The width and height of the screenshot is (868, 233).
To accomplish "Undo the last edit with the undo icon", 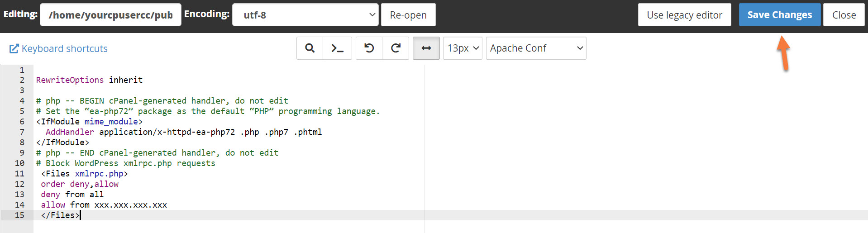I will coord(369,48).
